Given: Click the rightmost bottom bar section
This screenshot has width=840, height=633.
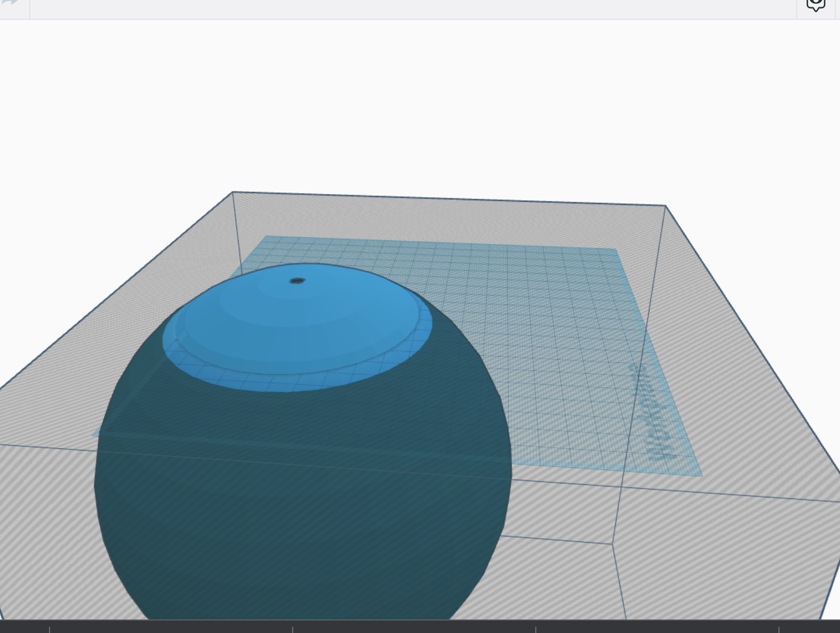Looking at the screenshot, I should [809, 627].
